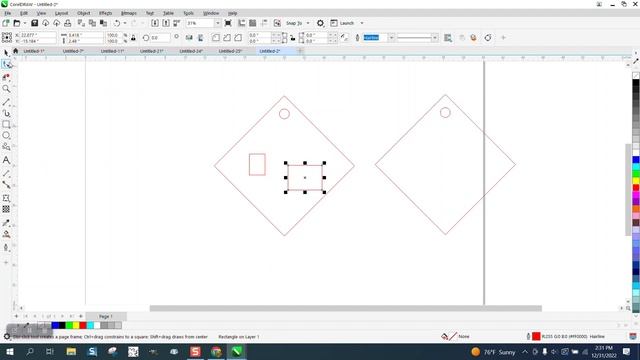Toggle round corner type
Image resolution: width=640 pixels, height=360 pixels.
pos(216,38)
